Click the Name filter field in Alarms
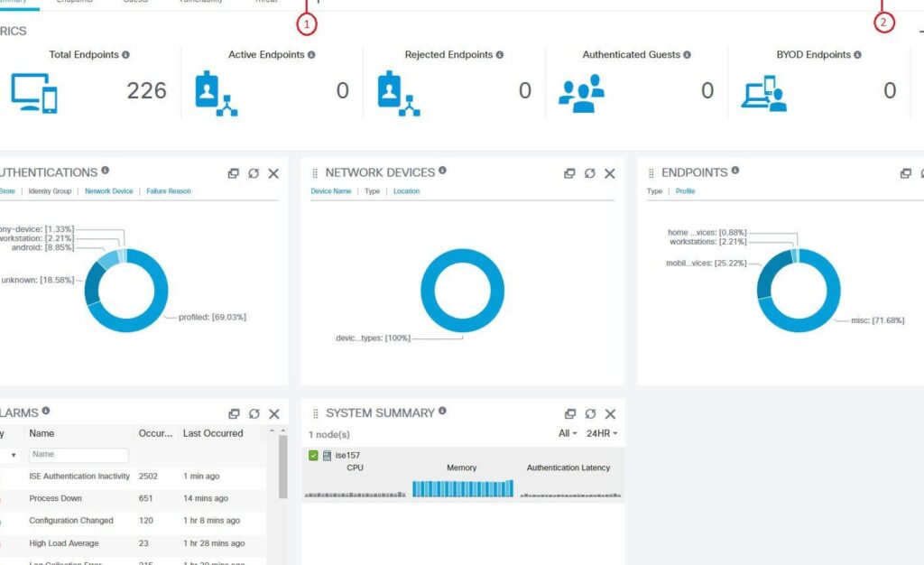 (79, 455)
